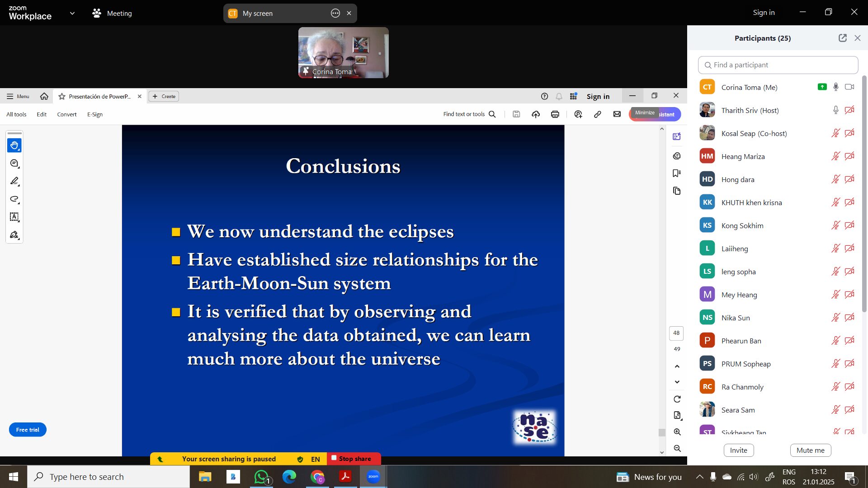Toggle Kosal Seap muted microphone
This screenshot has height=488, width=868.
click(836, 133)
